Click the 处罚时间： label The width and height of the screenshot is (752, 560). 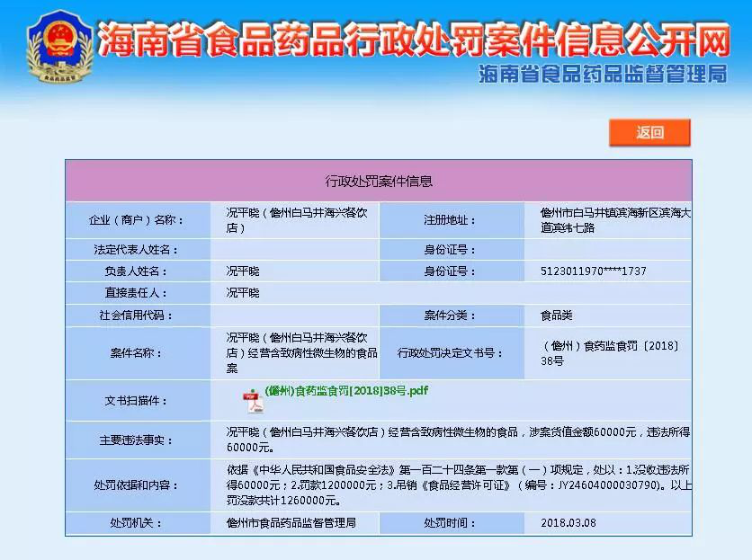click(x=450, y=523)
